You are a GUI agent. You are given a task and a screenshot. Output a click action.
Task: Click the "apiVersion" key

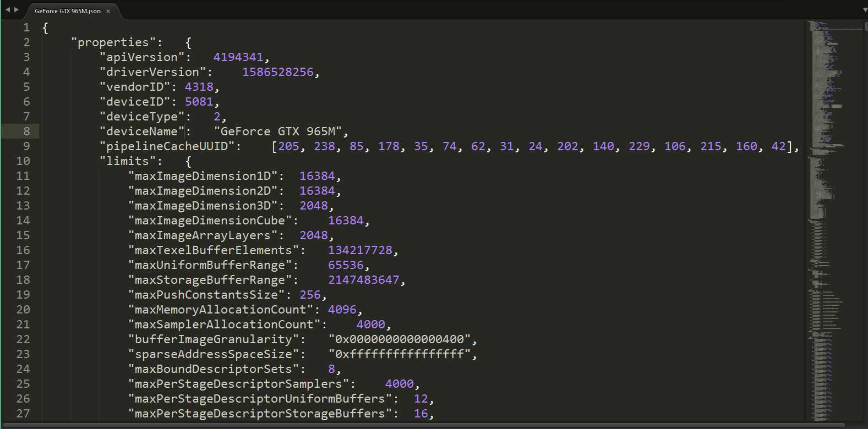(142, 57)
